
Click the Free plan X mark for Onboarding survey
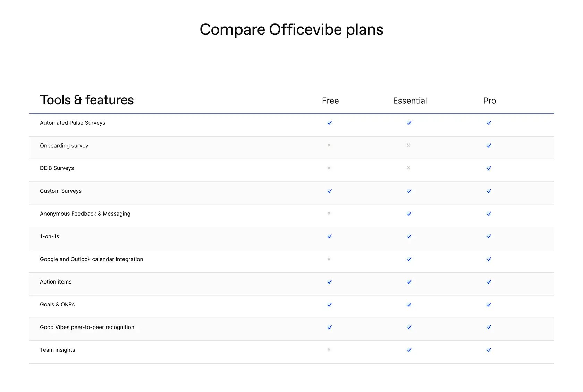pos(329,145)
